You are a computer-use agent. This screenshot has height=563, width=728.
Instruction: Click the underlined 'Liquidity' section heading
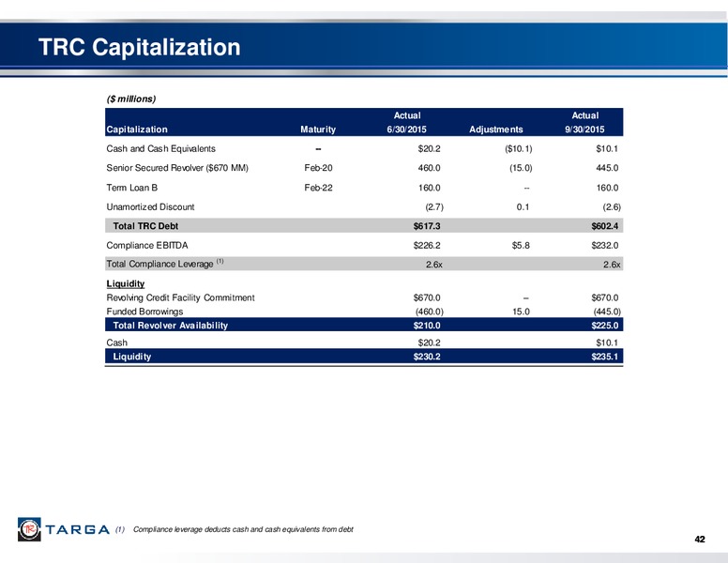(126, 283)
